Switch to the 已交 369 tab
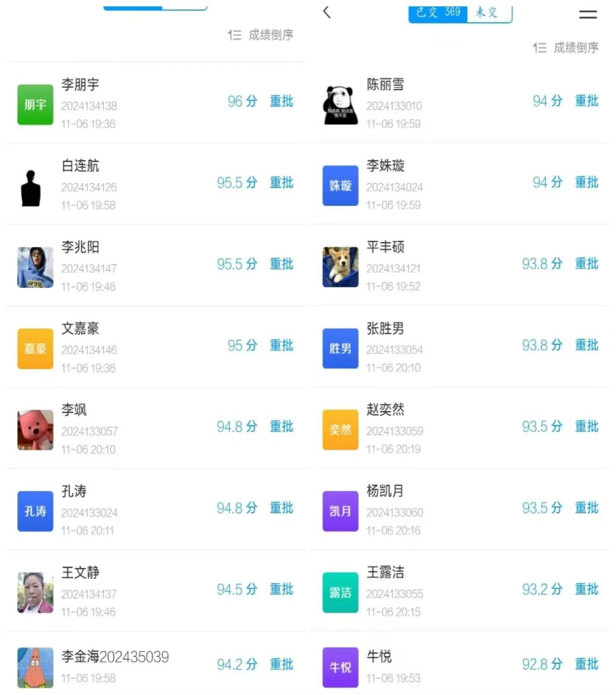Screen dimensions: 616x695 [438, 13]
